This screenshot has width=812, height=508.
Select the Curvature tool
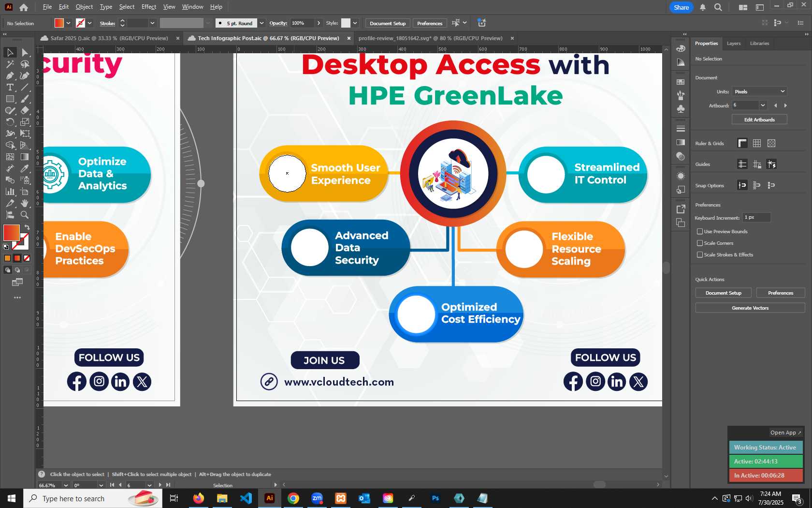point(25,75)
